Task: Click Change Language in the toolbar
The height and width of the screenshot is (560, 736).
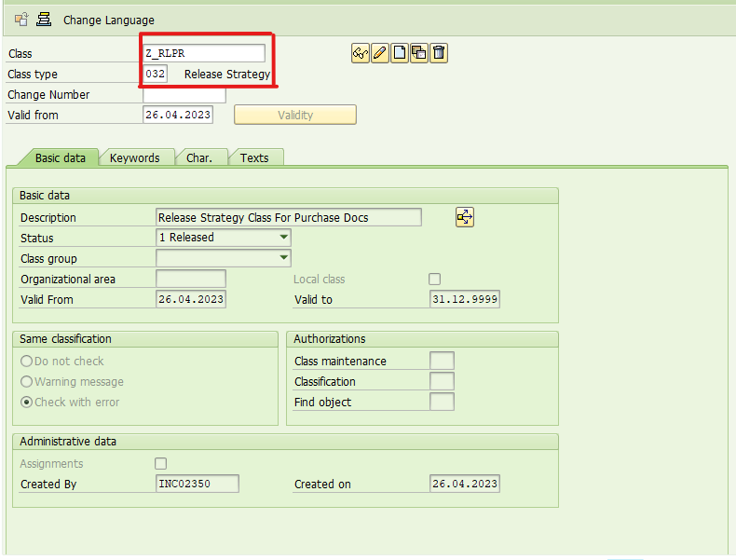Action: click(108, 20)
